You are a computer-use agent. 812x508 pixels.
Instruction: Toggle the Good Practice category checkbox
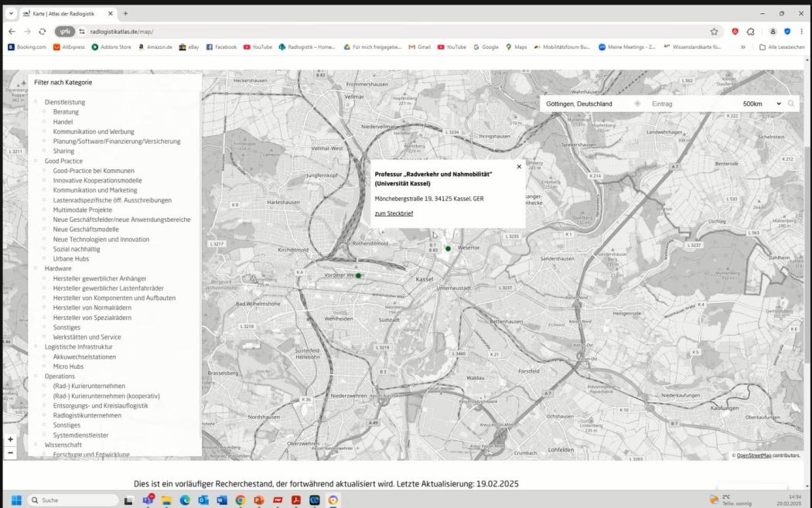36,161
